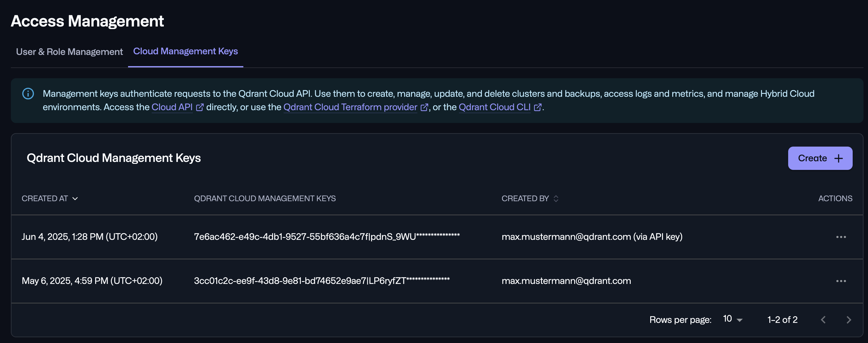Click the max.mustermann@qdrant.com (via API key) cell

(592, 237)
